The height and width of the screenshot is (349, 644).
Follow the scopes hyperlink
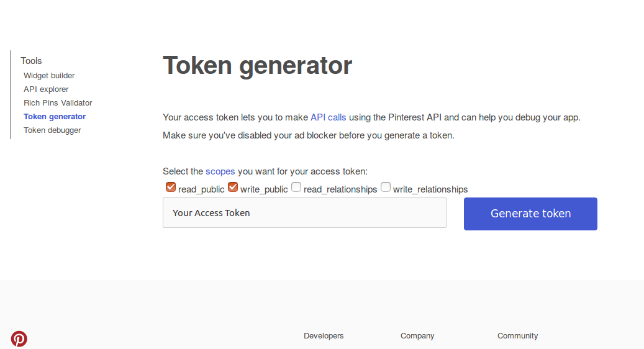tap(220, 171)
